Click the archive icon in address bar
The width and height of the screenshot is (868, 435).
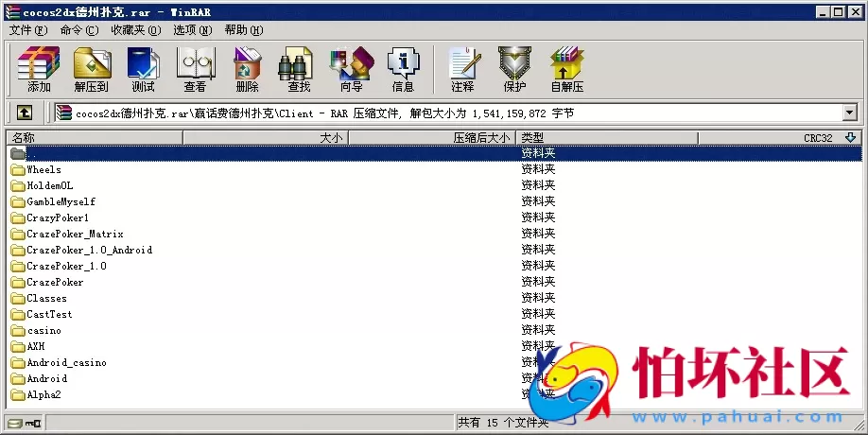(x=64, y=113)
